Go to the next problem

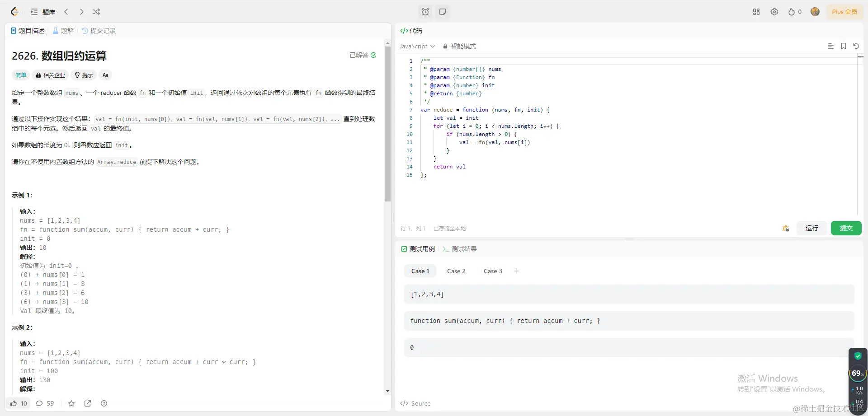[x=81, y=12]
